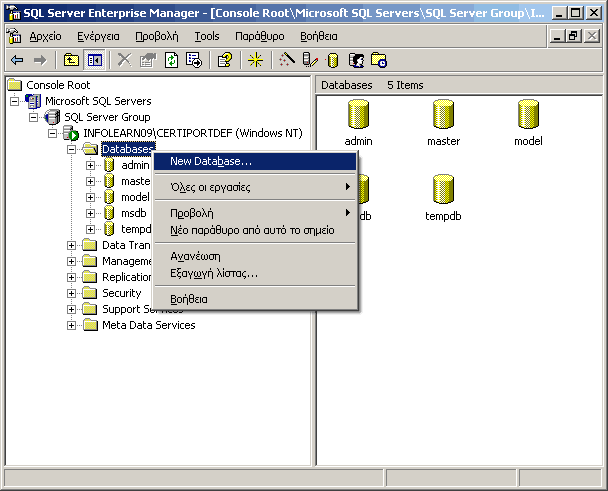Click the New (yellow star) toolbar icon
608x491 pixels.
pyautogui.click(x=256, y=60)
